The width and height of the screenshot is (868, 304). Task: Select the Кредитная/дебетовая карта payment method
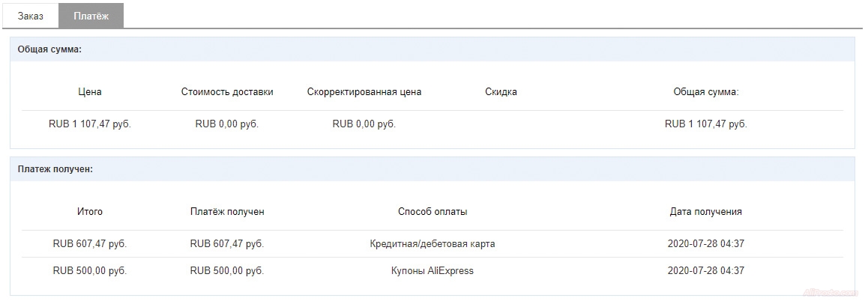(433, 244)
